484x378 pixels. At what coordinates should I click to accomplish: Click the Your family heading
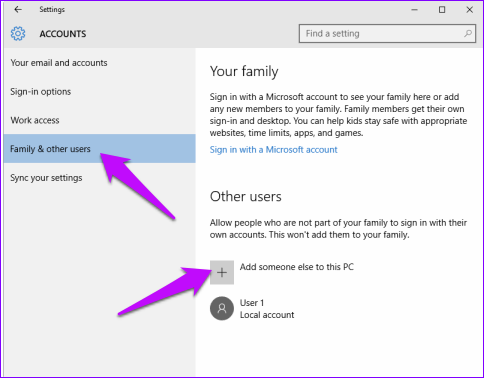coord(244,71)
